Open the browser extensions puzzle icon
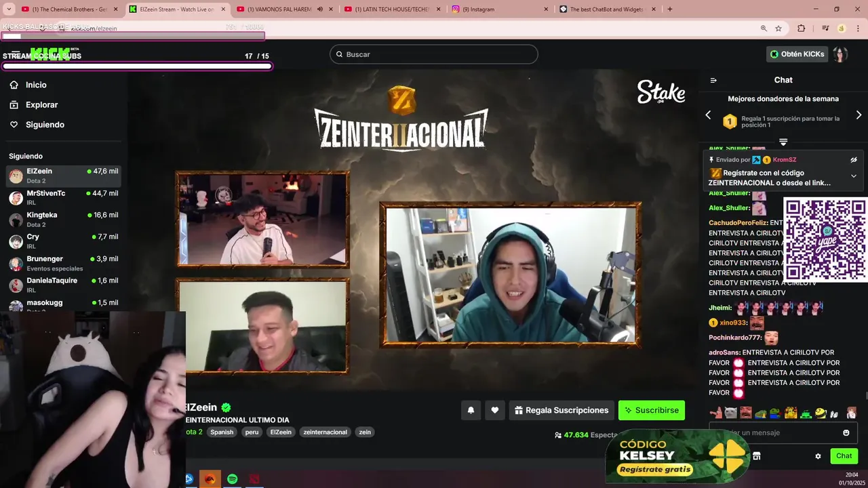The width and height of the screenshot is (868, 488). tap(802, 28)
